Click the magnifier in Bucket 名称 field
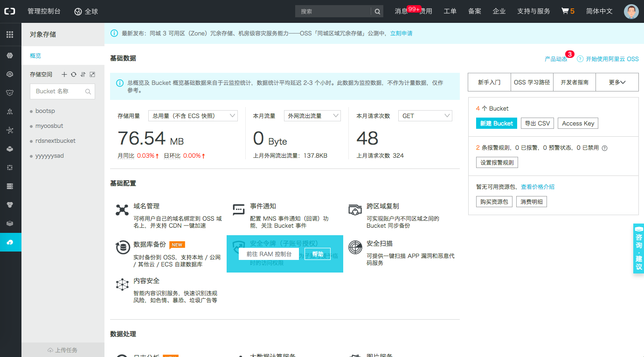 (x=88, y=91)
